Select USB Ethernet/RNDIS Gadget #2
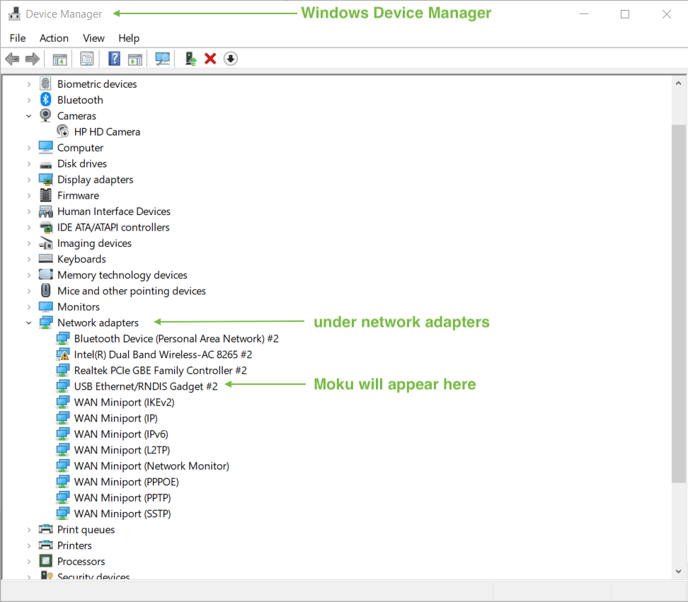Screen dimensions: 688x602 pyautogui.click(x=146, y=386)
